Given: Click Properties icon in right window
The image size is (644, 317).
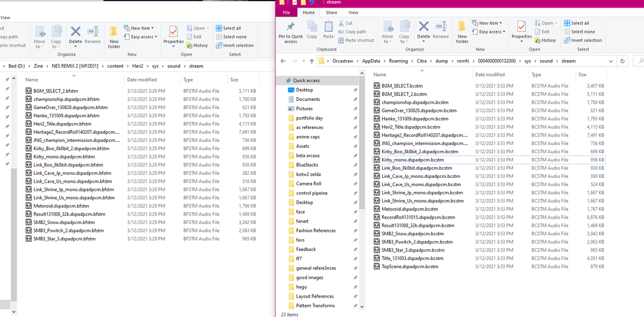Looking at the screenshot, I should (522, 30).
